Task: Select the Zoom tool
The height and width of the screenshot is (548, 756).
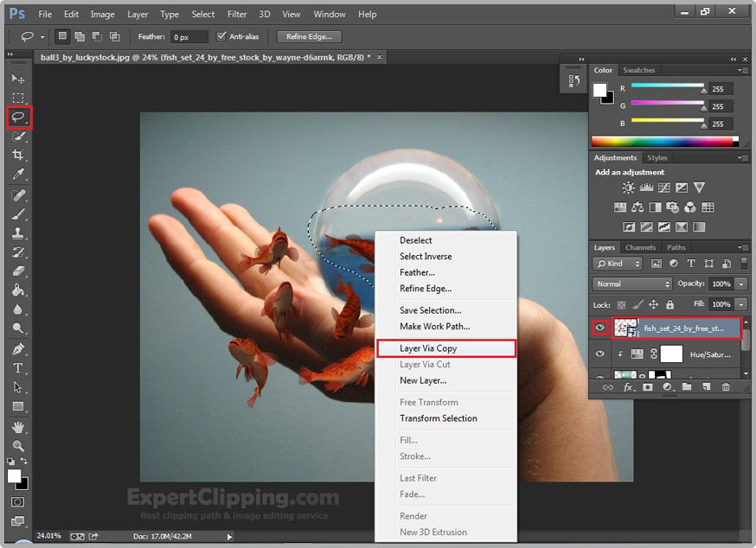Action: point(18,446)
